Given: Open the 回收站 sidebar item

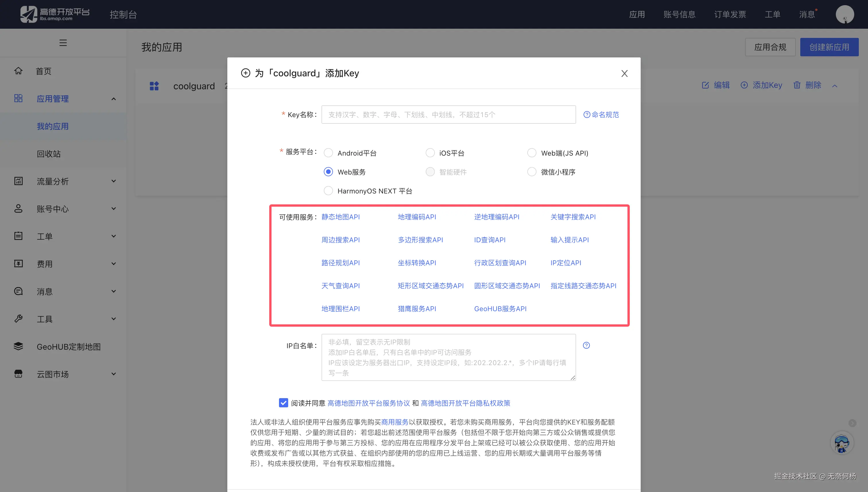Looking at the screenshot, I should pos(49,154).
